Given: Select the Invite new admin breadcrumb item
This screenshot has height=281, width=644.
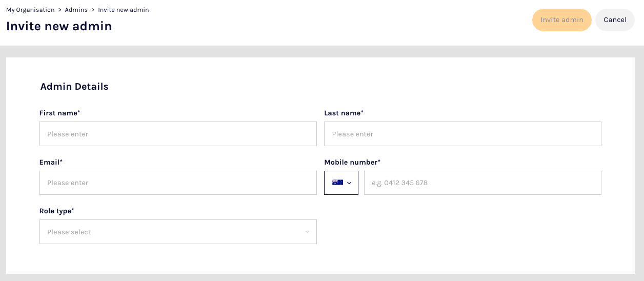Looking at the screenshot, I should click(x=124, y=10).
